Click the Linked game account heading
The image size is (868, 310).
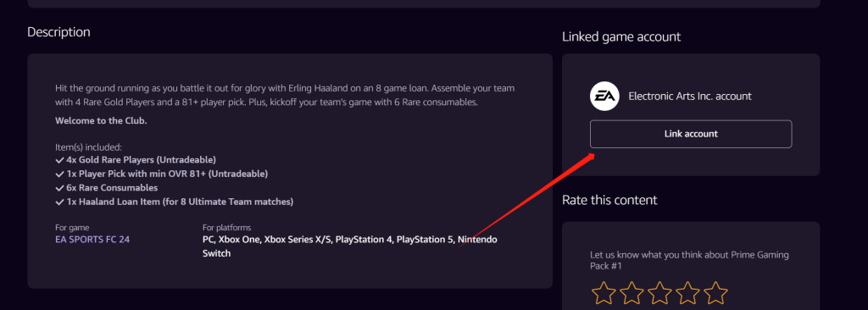pyautogui.click(x=621, y=37)
